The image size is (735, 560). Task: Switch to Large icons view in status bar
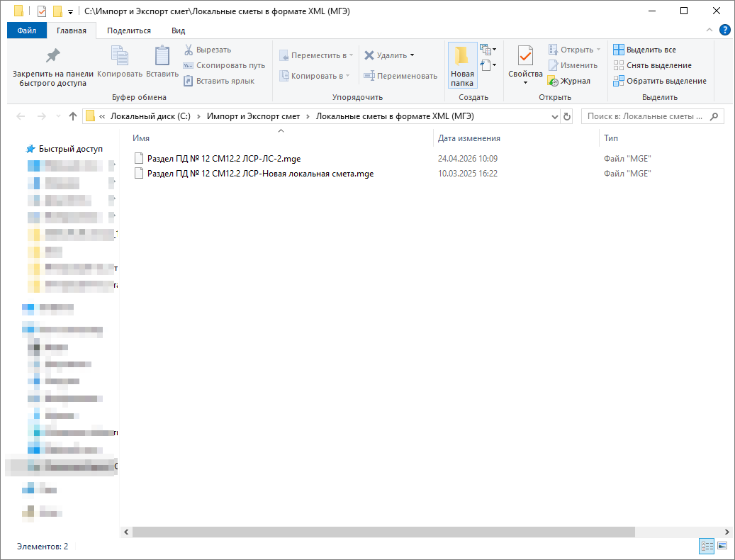coord(722,546)
